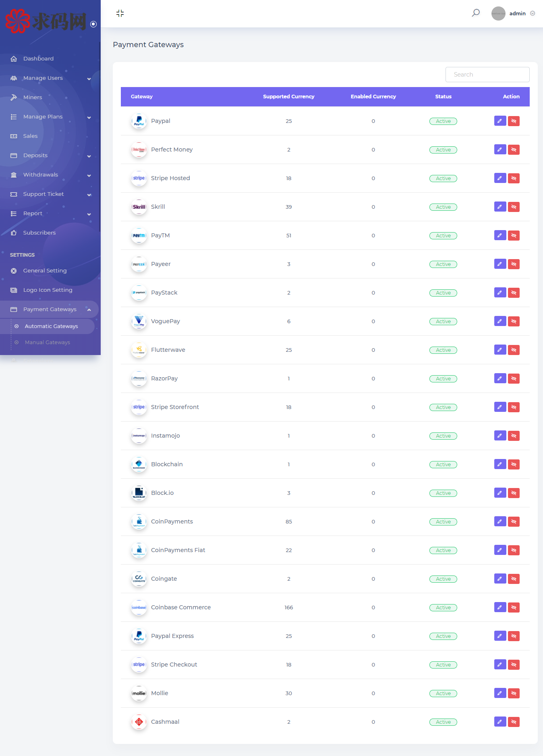Edit the RazorPay gateway
The width and height of the screenshot is (543, 756).
point(500,378)
